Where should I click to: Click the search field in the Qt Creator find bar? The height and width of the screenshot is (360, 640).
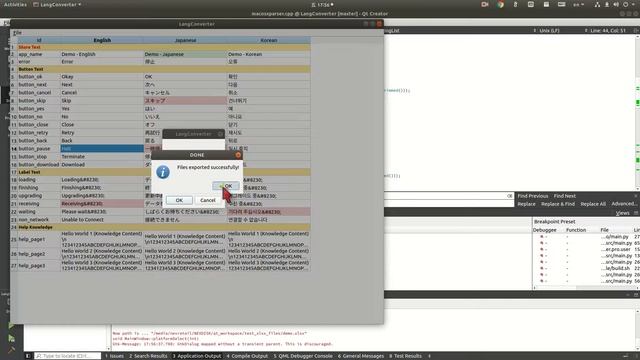pos(449,196)
